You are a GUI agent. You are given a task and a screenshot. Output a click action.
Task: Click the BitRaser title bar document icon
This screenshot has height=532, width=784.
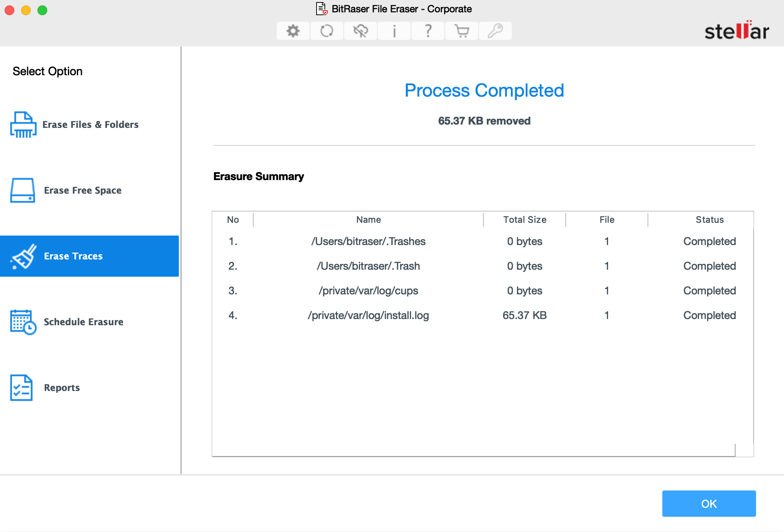[321, 9]
